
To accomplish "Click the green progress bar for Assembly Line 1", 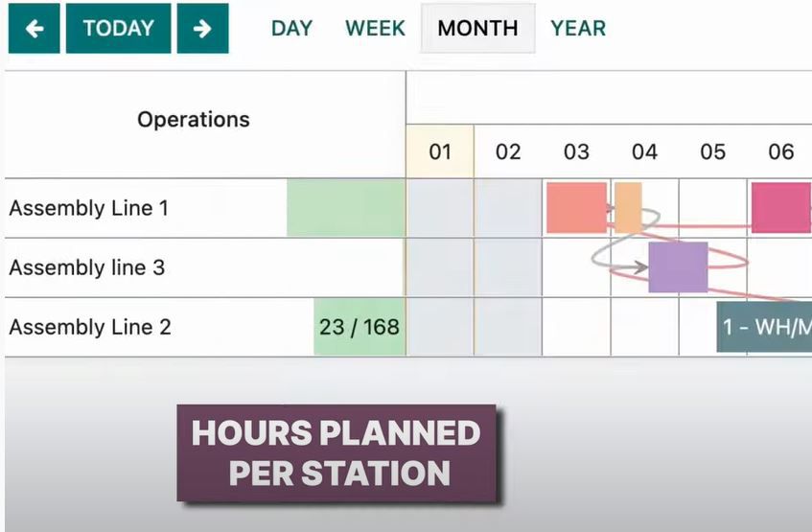I will pos(345,208).
